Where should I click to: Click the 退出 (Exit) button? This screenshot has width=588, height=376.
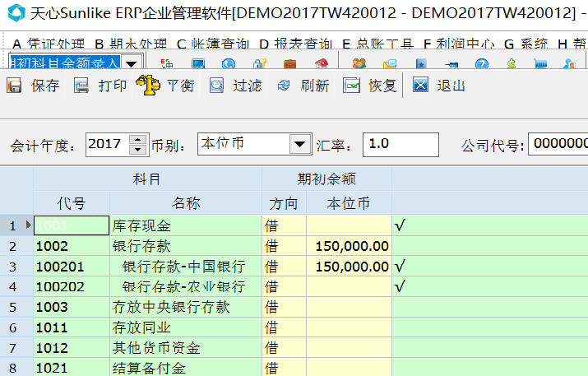pyautogui.click(x=439, y=86)
